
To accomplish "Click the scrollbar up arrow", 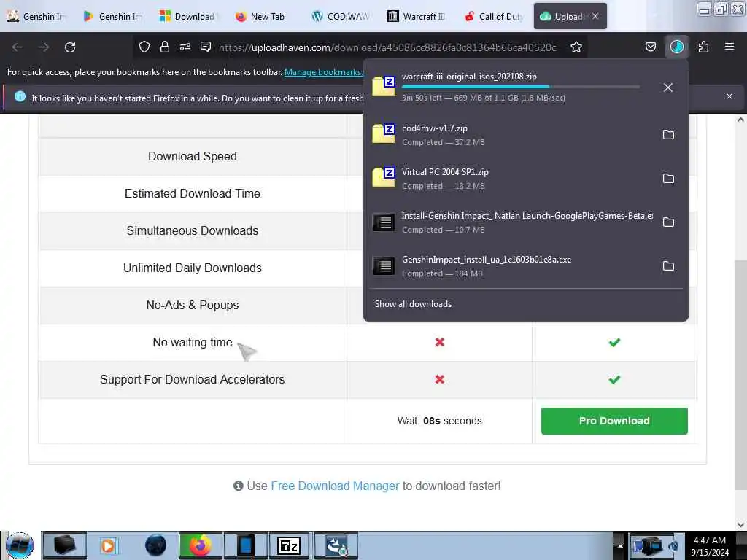I will click(740, 120).
